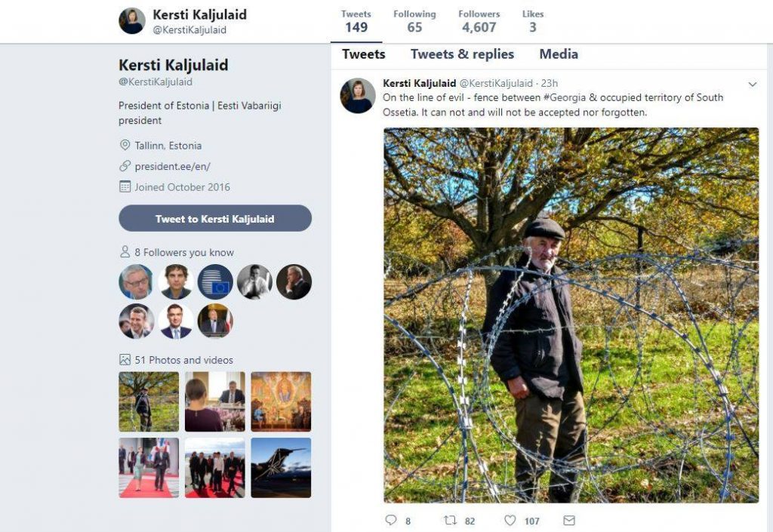The height and width of the screenshot is (532, 773).
Task: Expand the tweet options chevron
Action: coord(753,85)
